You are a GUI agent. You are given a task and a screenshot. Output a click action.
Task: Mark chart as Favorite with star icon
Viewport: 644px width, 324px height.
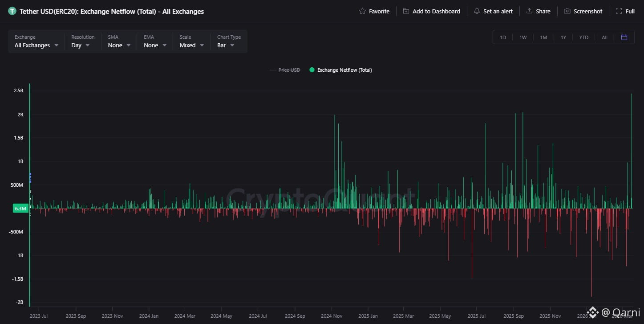tap(362, 11)
